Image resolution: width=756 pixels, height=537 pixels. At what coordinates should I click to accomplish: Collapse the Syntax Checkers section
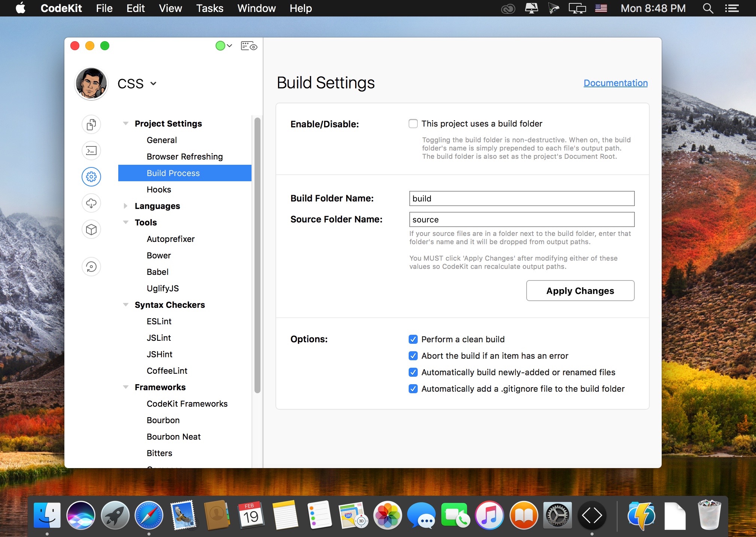(x=126, y=304)
